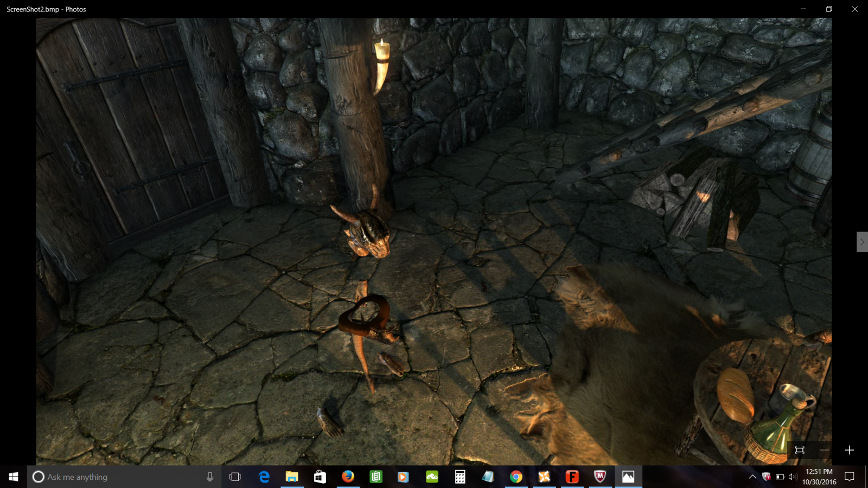Image resolution: width=868 pixels, height=488 pixels.
Task: Open Task View from the taskbar
Action: [235, 477]
